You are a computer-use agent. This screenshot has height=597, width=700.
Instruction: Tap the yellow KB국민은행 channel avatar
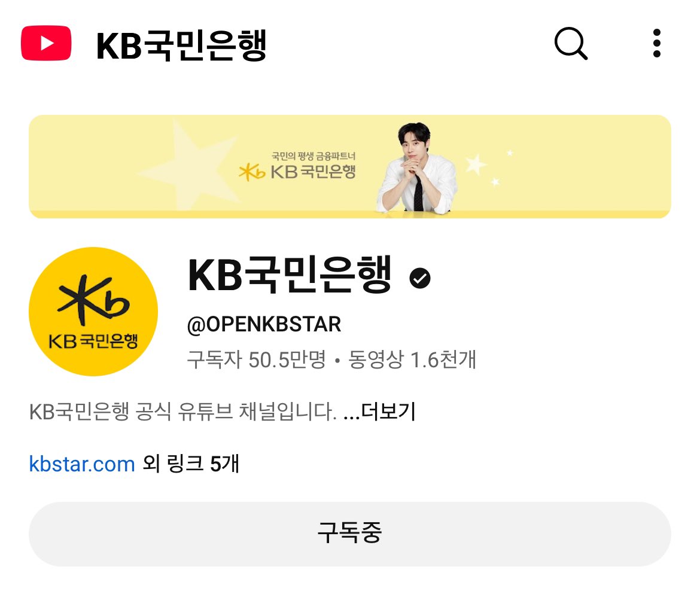(93, 311)
